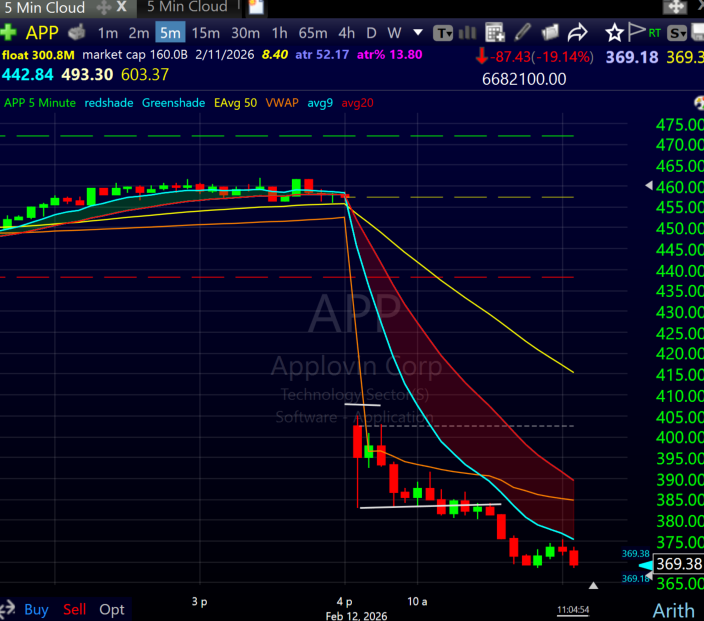Click the 603.37 yellow value
This screenshot has width=704, height=621.
[145, 75]
